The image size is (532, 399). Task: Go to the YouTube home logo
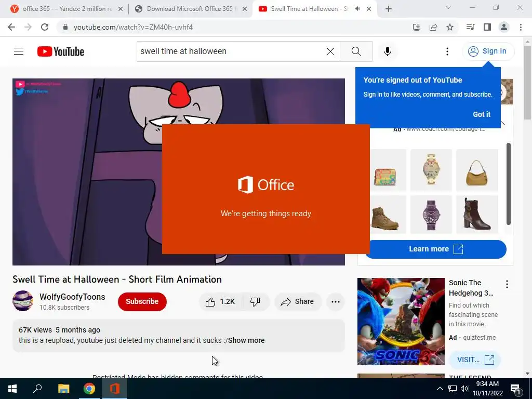pyautogui.click(x=61, y=51)
